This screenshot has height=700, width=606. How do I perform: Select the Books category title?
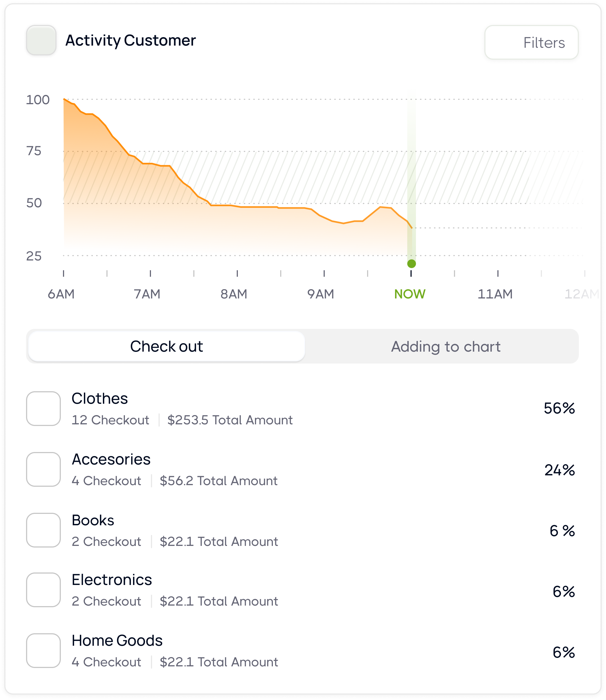(93, 520)
